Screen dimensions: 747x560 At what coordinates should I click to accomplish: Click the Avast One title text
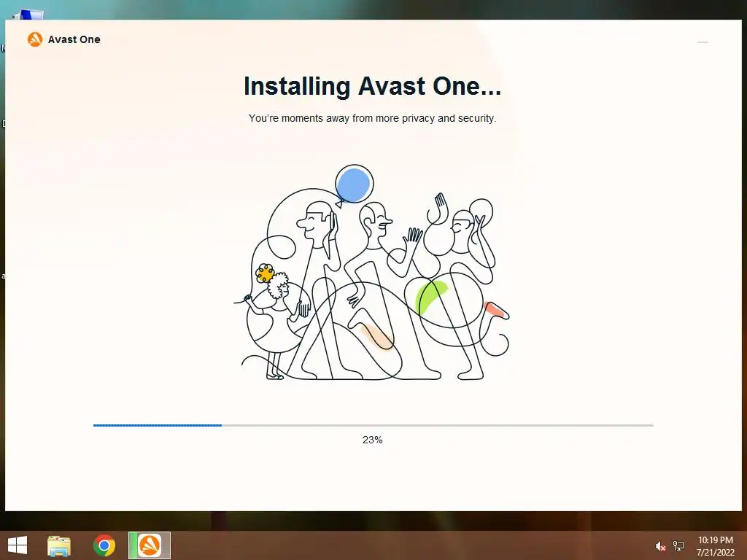tap(74, 39)
